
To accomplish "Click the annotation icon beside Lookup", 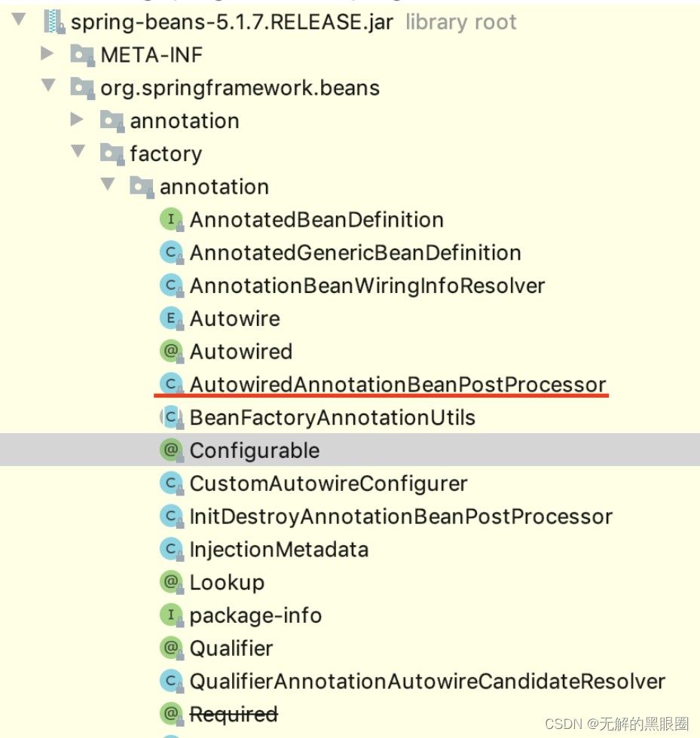I will tap(172, 582).
